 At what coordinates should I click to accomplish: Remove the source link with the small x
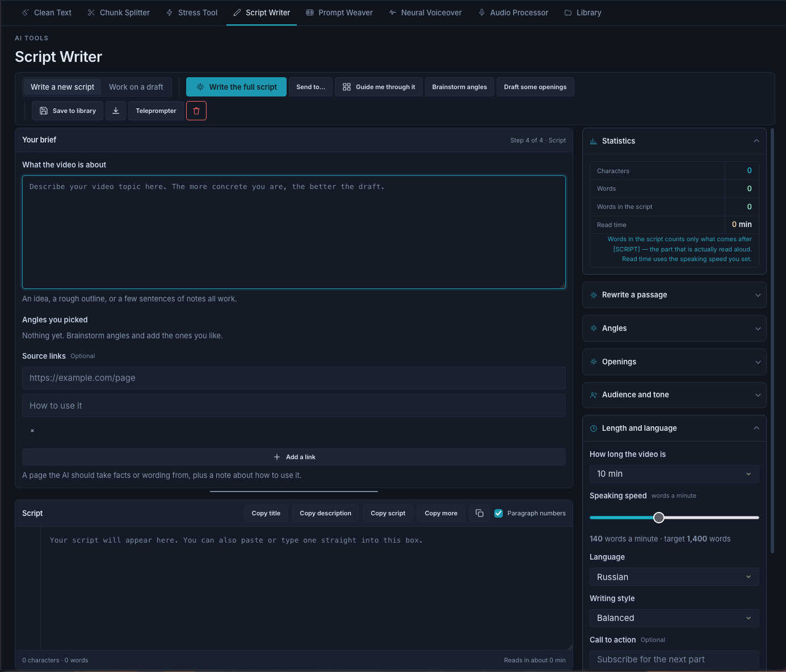(32, 431)
